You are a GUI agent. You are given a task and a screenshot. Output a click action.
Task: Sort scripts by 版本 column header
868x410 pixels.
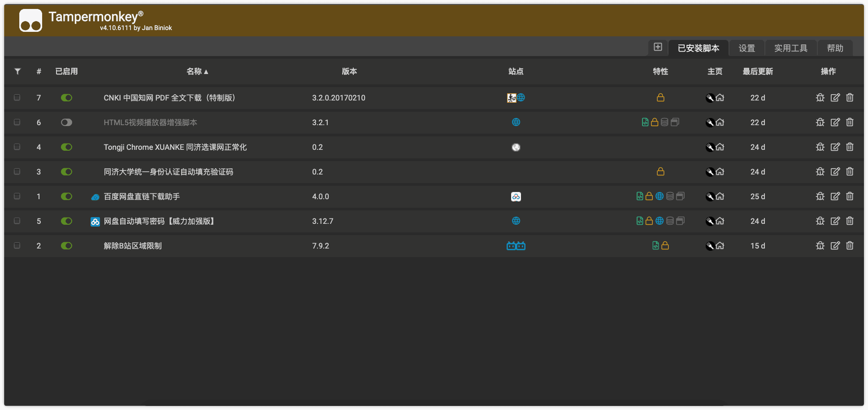pos(349,71)
